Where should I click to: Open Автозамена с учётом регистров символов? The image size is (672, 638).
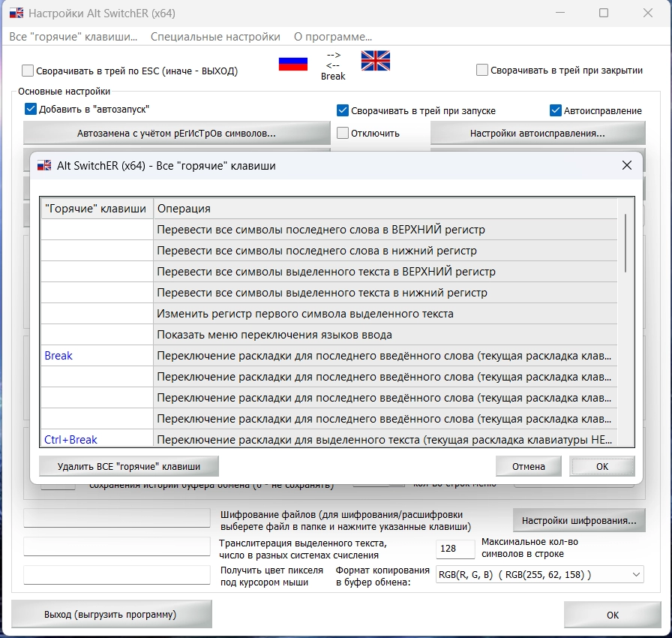click(x=176, y=134)
